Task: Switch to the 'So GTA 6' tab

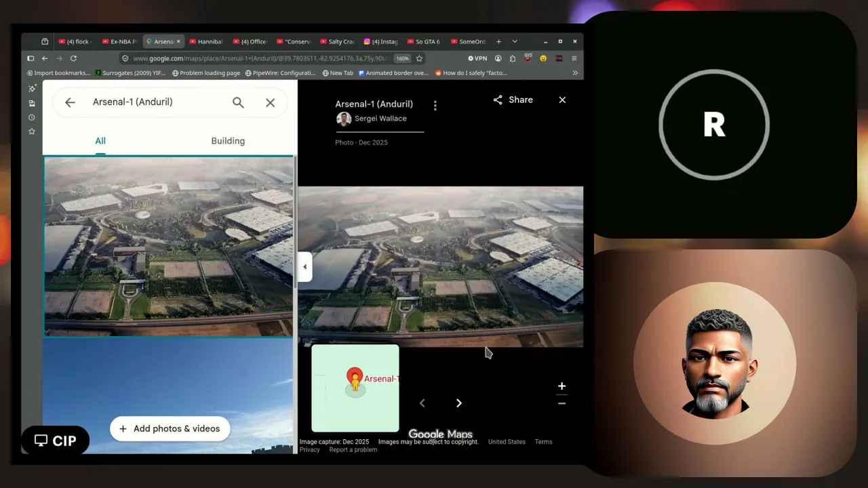Action: (x=424, y=41)
